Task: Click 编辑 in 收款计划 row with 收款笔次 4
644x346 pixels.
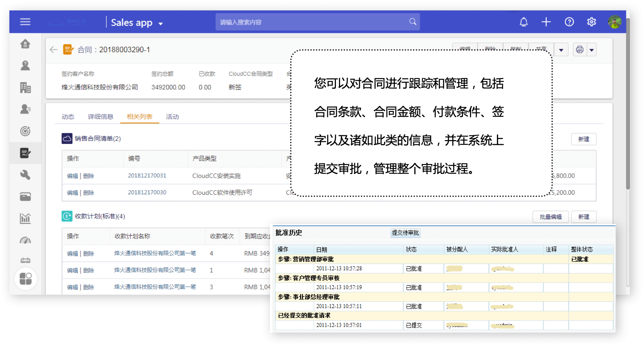Action: (72, 254)
